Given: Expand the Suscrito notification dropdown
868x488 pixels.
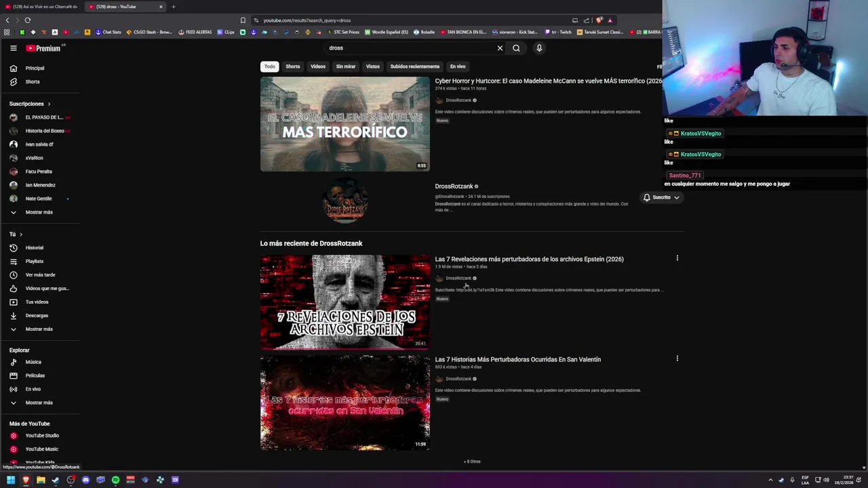Looking at the screenshot, I should (x=661, y=197).
